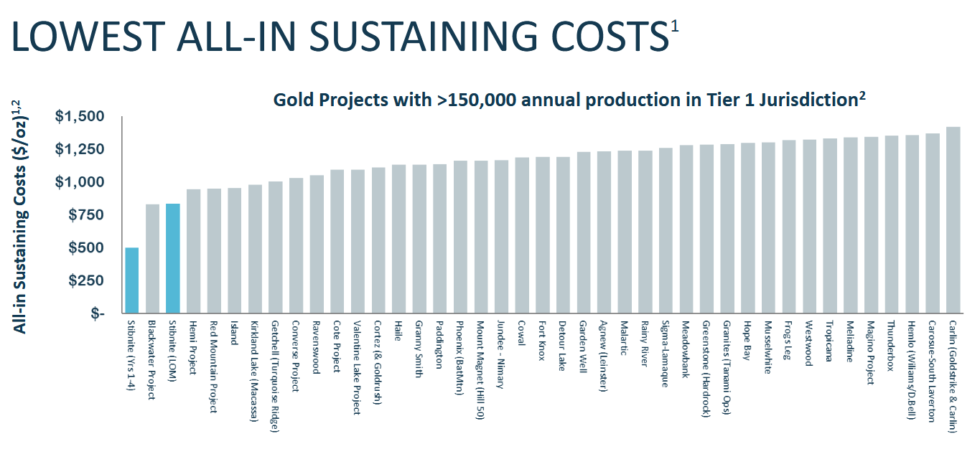This screenshot has height=454, width=980.
Task: Click the $750 y-axis label
Action: (x=85, y=215)
